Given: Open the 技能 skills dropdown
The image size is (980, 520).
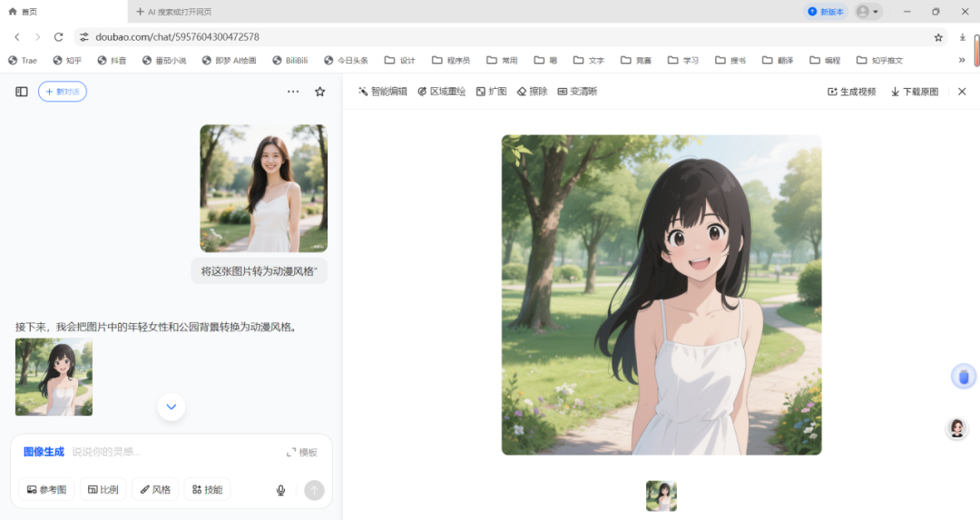Looking at the screenshot, I should coord(208,489).
